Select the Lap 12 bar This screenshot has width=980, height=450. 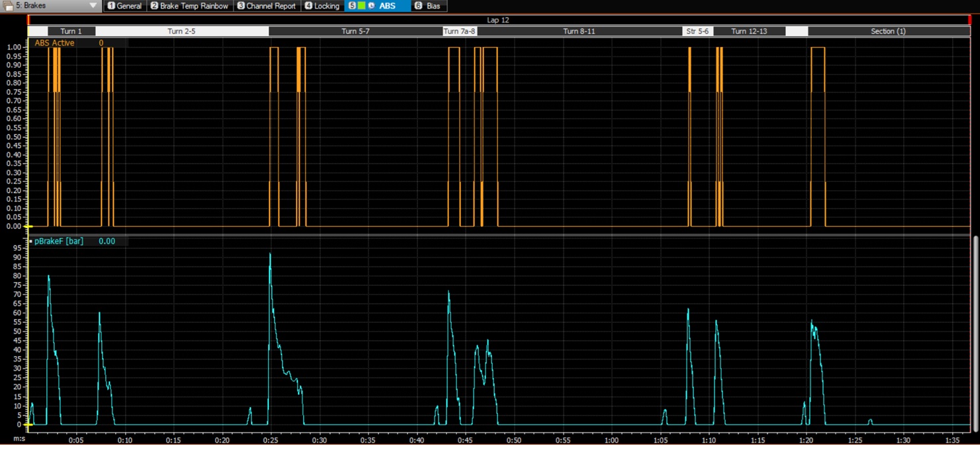coord(498,21)
